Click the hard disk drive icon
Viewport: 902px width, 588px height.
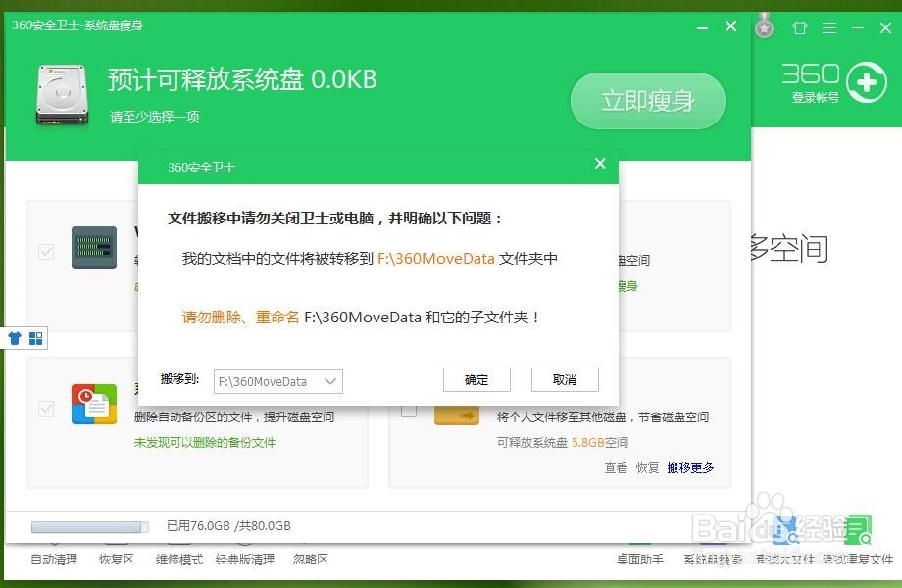tap(62, 95)
